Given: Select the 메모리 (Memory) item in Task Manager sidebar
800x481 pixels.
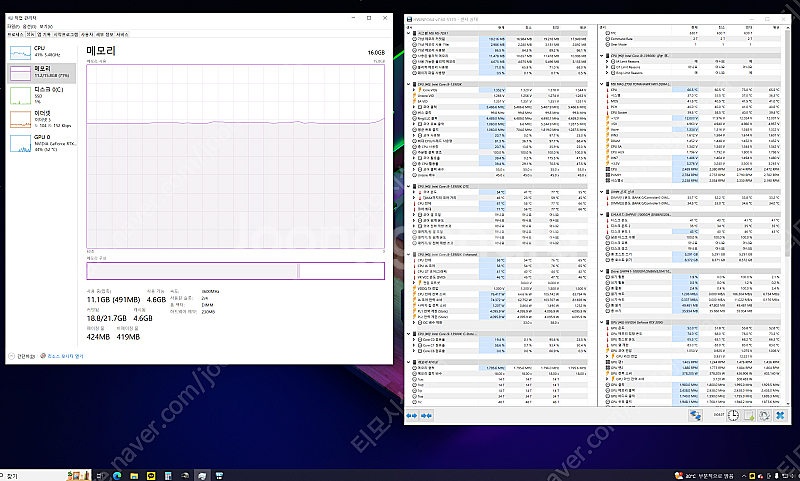Looking at the screenshot, I should (x=42, y=72).
